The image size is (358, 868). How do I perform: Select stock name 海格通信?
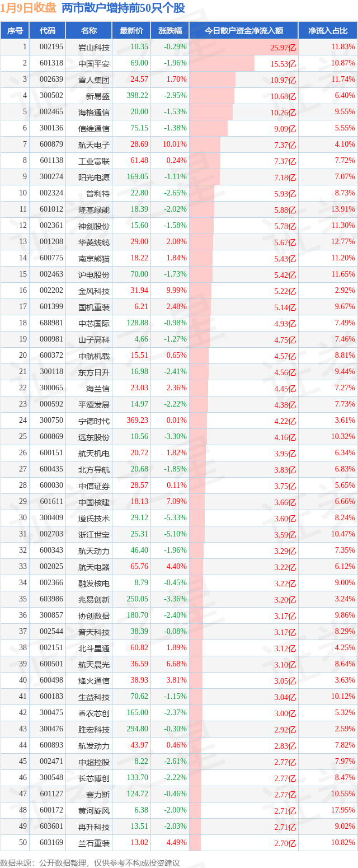(x=95, y=112)
